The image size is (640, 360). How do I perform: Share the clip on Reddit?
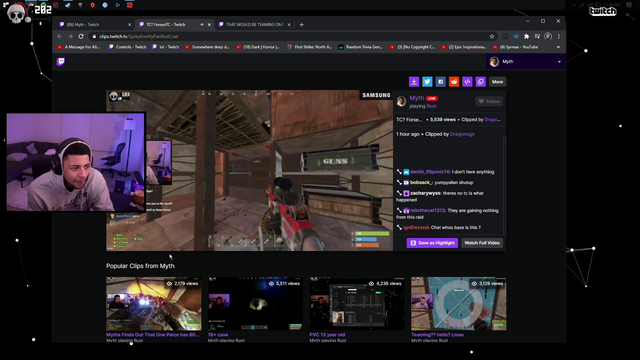[x=454, y=82]
